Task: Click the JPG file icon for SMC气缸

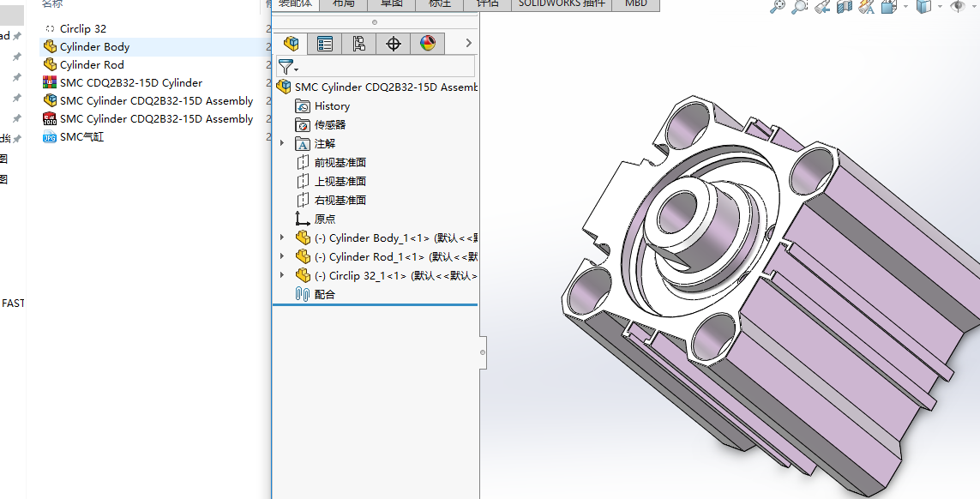Action: tap(50, 137)
